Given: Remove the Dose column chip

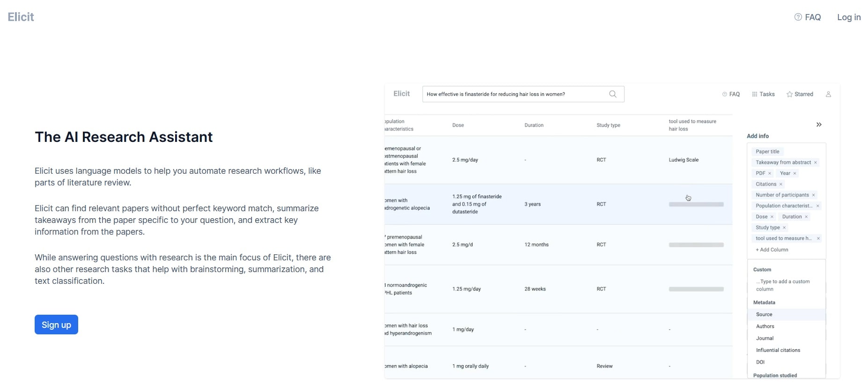Looking at the screenshot, I should tap(772, 216).
